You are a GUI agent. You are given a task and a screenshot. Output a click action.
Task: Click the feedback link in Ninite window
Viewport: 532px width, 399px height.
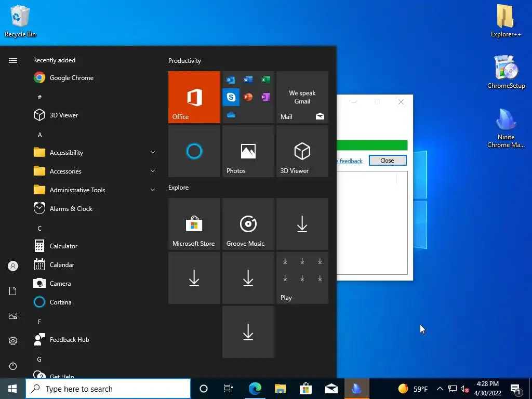point(351,161)
